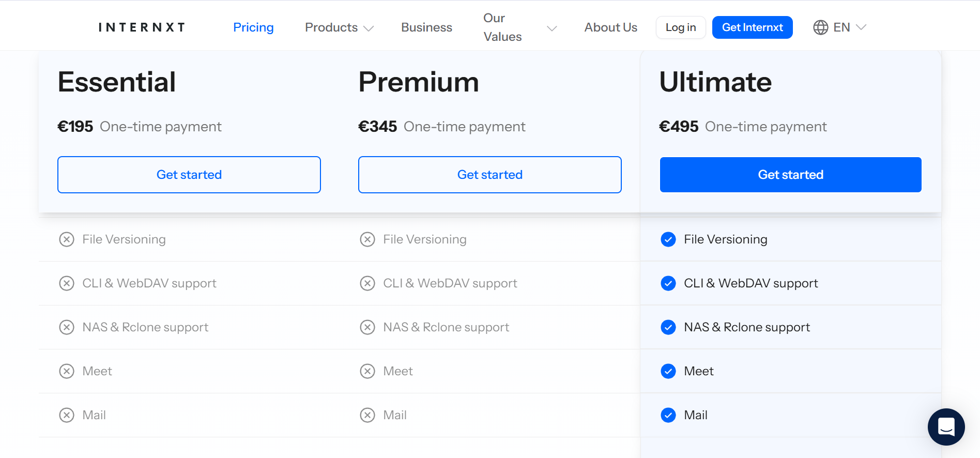Go to the Pricing page

point(253,27)
